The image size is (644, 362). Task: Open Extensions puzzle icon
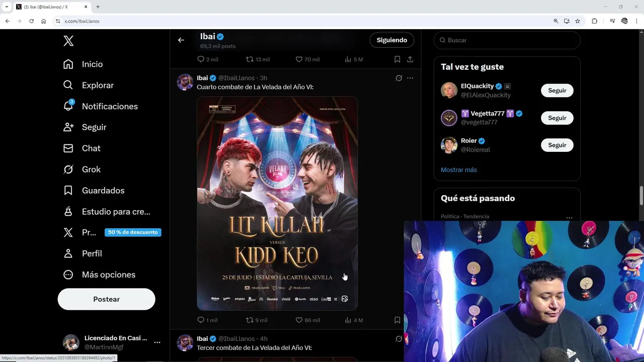pos(595,21)
